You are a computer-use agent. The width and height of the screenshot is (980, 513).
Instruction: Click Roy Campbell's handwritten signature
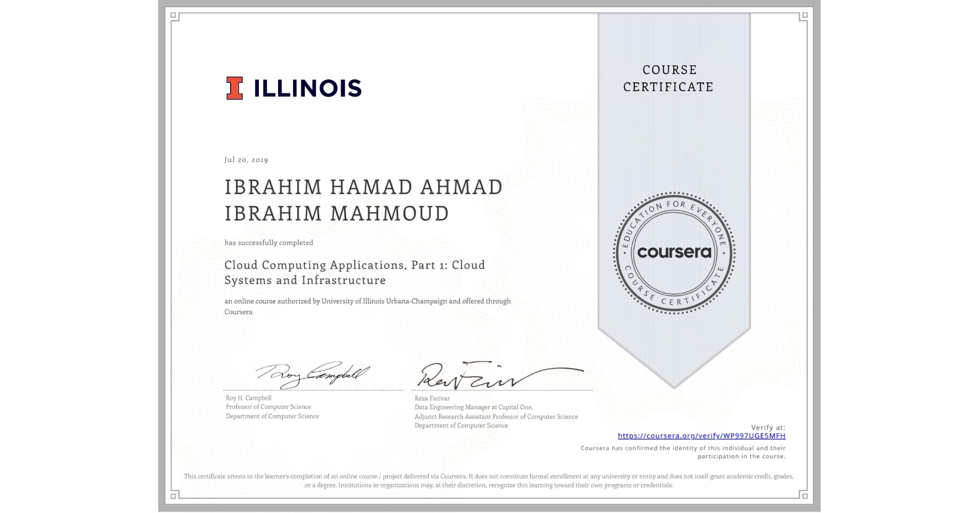point(313,375)
